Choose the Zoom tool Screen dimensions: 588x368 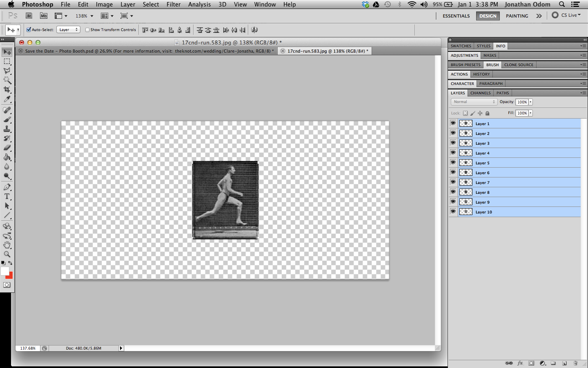click(x=7, y=254)
